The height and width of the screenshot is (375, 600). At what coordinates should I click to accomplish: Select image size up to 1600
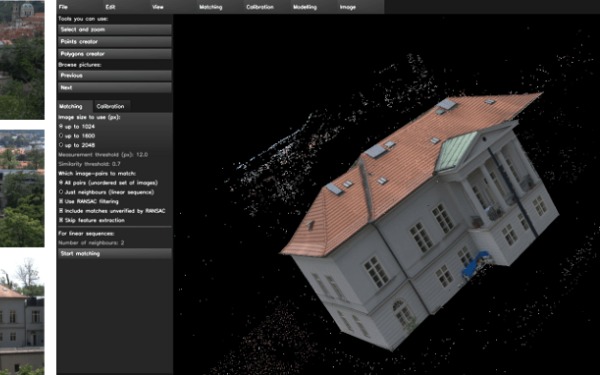(77, 136)
